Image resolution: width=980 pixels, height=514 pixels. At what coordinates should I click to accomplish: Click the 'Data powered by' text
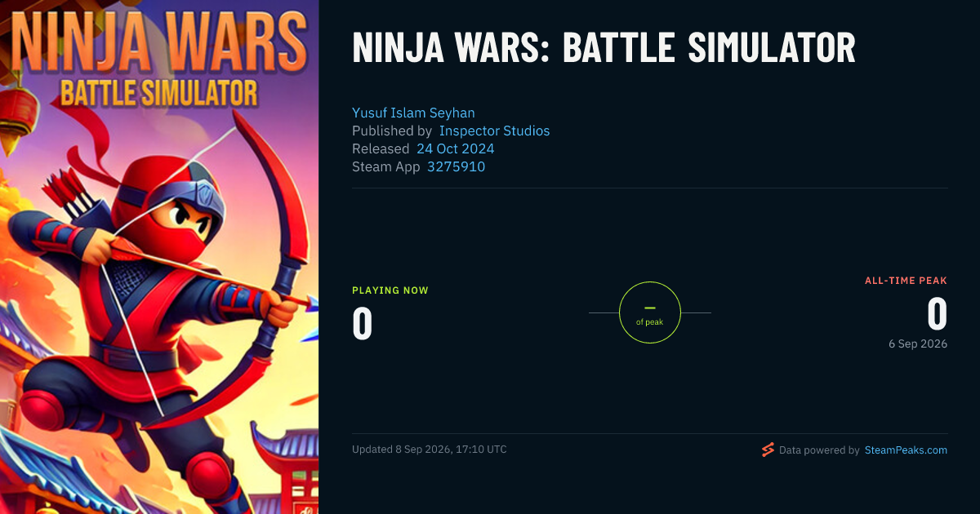tap(819, 450)
